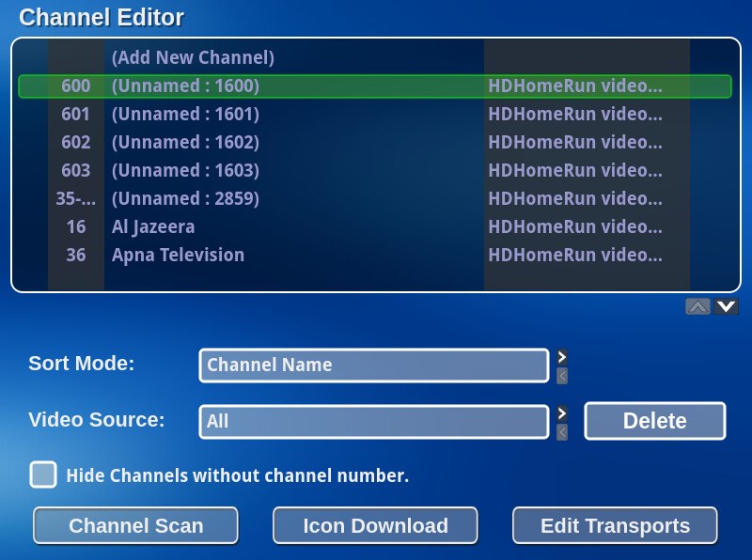Screen dimensions: 752x560
Task: Select channel 600 (Unnamed : 1600)
Action: 375,86
